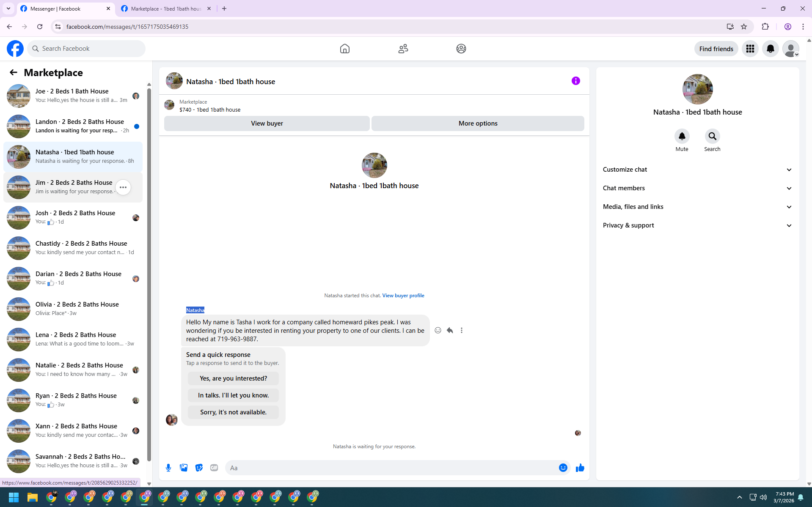Open the Chrome three-dot menu
This screenshot has width=812, height=507.
(x=803, y=27)
